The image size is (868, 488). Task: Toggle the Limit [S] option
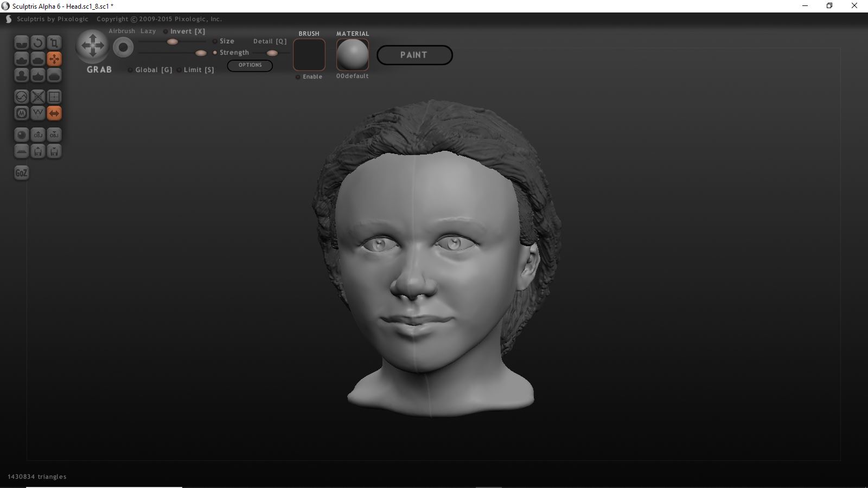pyautogui.click(x=180, y=69)
